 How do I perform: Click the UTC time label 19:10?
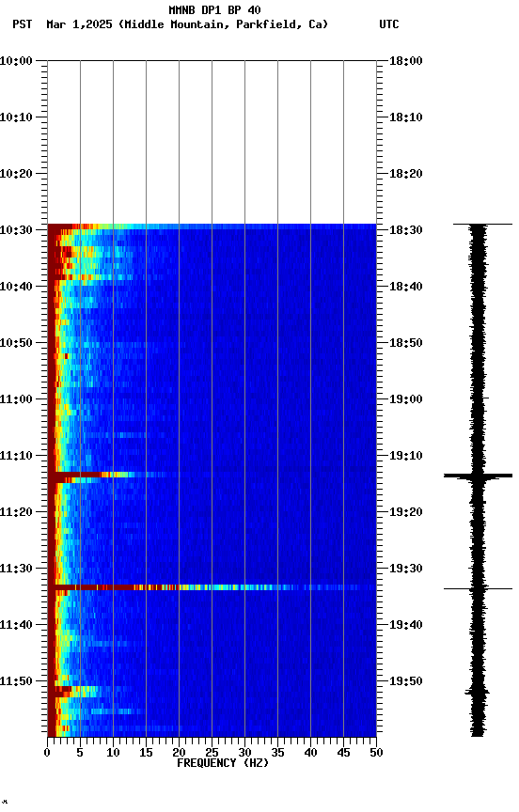pyautogui.click(x=406, y=456)
